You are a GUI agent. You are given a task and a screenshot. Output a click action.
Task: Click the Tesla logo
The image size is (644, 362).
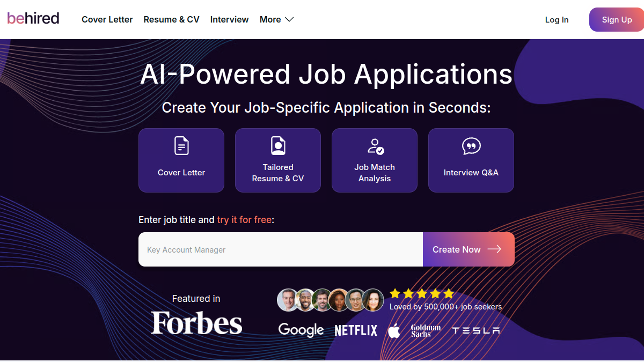pyautogui.click(x=475, y=330)
